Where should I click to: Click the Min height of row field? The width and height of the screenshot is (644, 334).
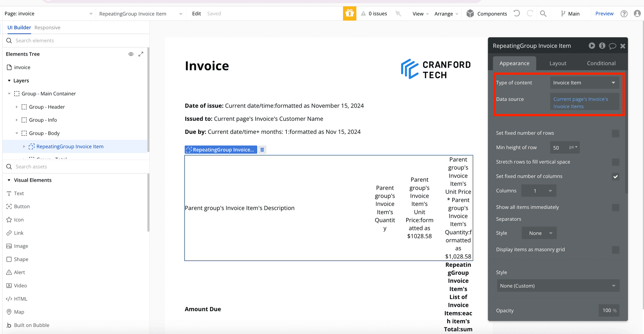pyautogui.click(x=558, y=148)
